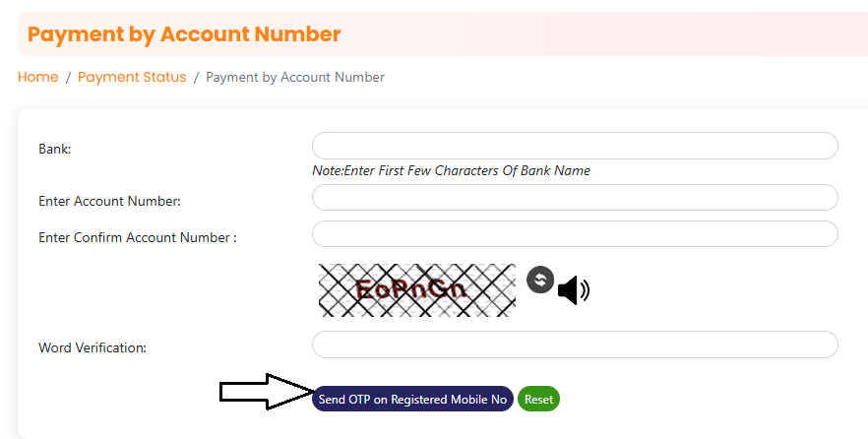Hit the green Reset button
The height and width of the screenshot is (439, 868).
tap(538, 399)
